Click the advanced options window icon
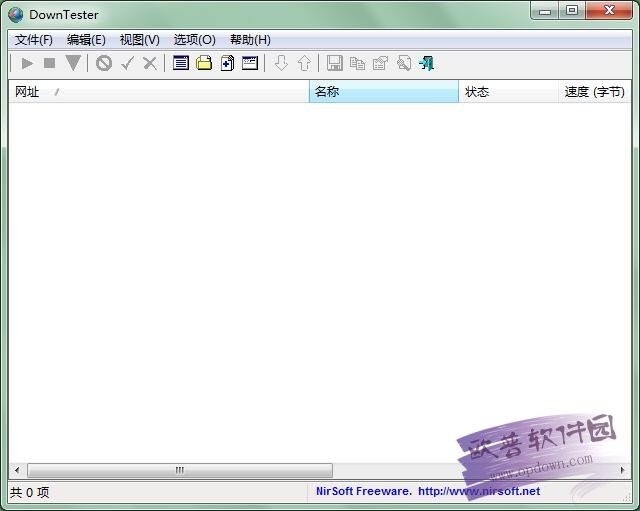This screenshot has height=511, width=640. tap(250, 63)
